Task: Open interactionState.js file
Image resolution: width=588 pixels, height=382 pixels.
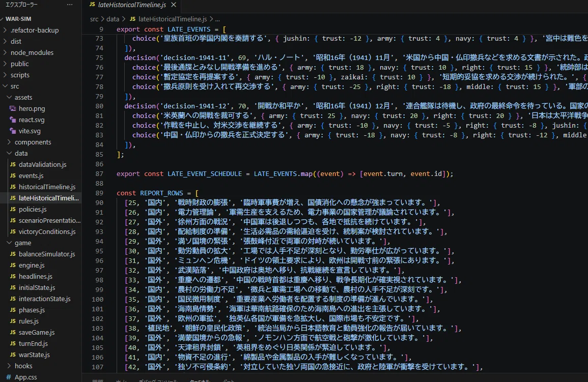Action: (x=45, y=299)
